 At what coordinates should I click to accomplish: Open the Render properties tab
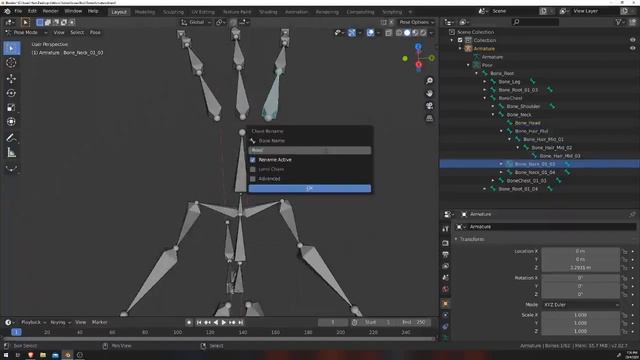click(x=445, y=243)
